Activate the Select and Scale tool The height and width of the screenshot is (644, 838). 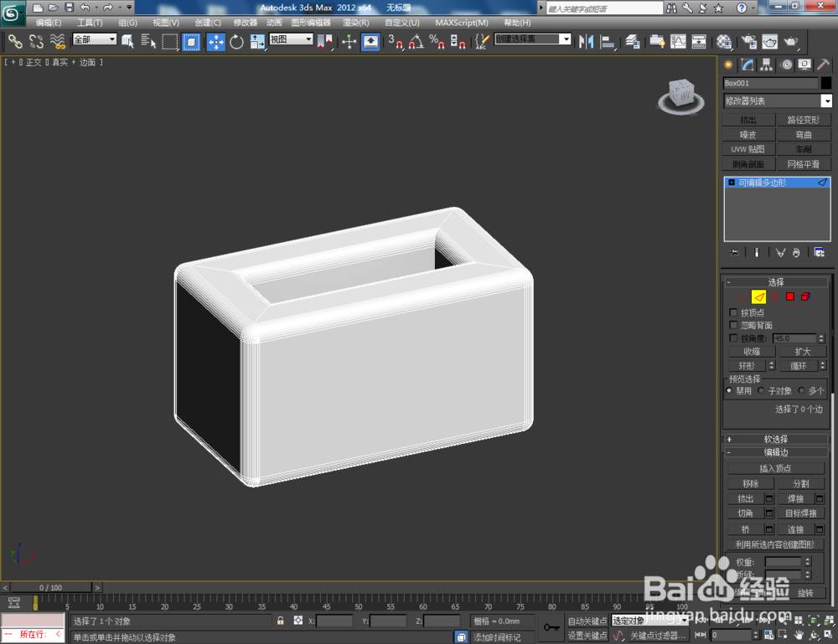point(257,41)
